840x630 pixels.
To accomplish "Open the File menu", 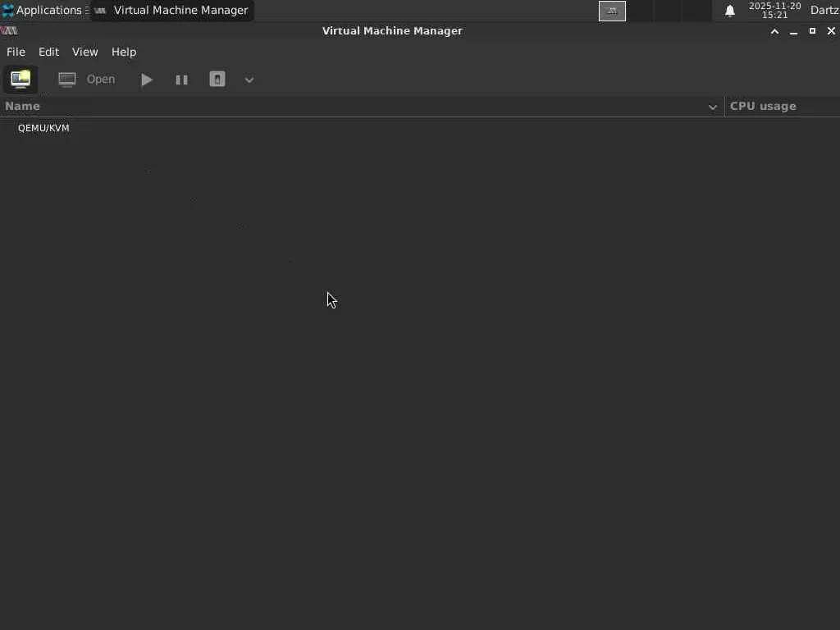I will [x=16, y=52].
